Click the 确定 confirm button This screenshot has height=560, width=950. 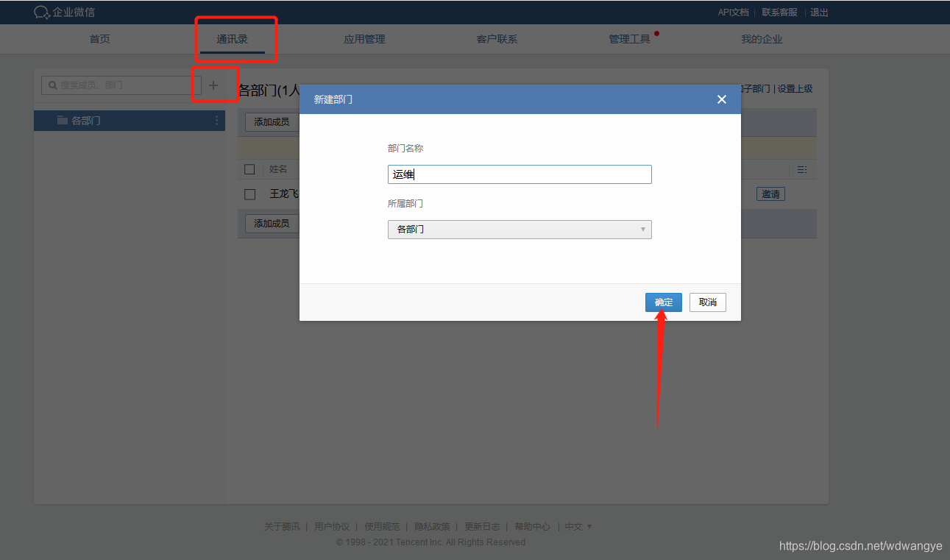point(664,302)
